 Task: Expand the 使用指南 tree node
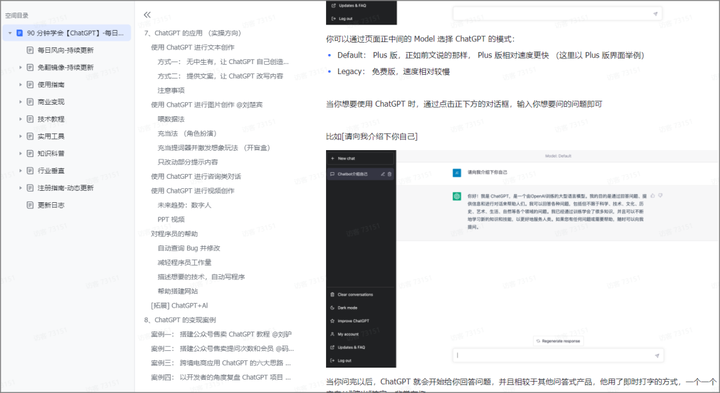point(20,84)
